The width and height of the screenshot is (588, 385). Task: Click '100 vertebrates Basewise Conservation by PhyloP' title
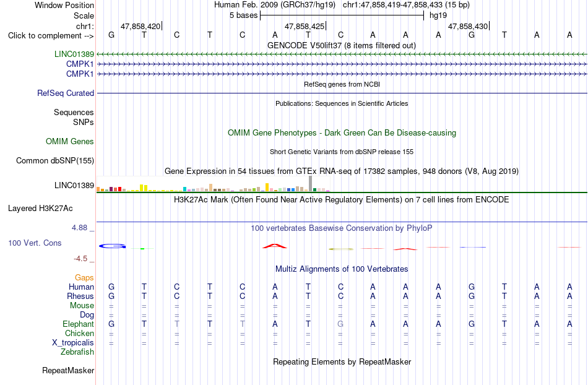tap(342, 228)
